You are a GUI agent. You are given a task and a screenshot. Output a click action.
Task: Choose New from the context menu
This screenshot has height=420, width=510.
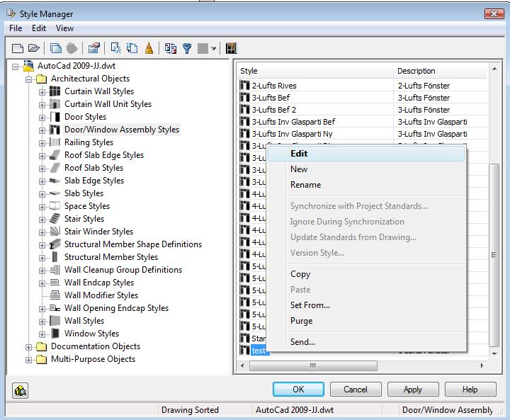(367, 169)
